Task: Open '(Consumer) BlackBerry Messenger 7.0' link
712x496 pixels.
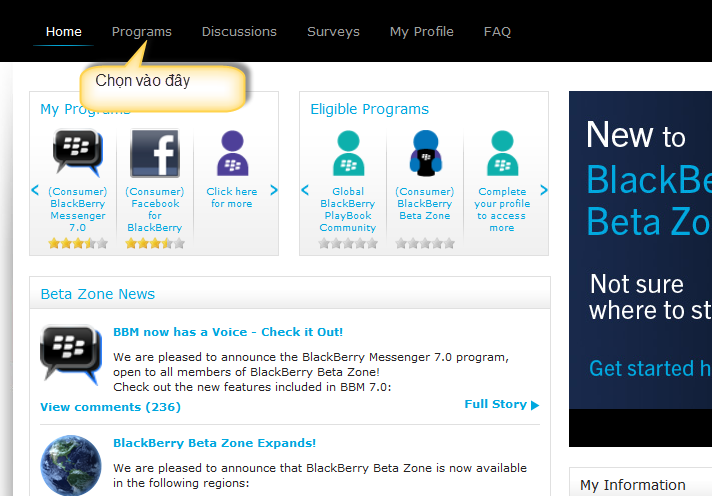Action: point(78,209)
